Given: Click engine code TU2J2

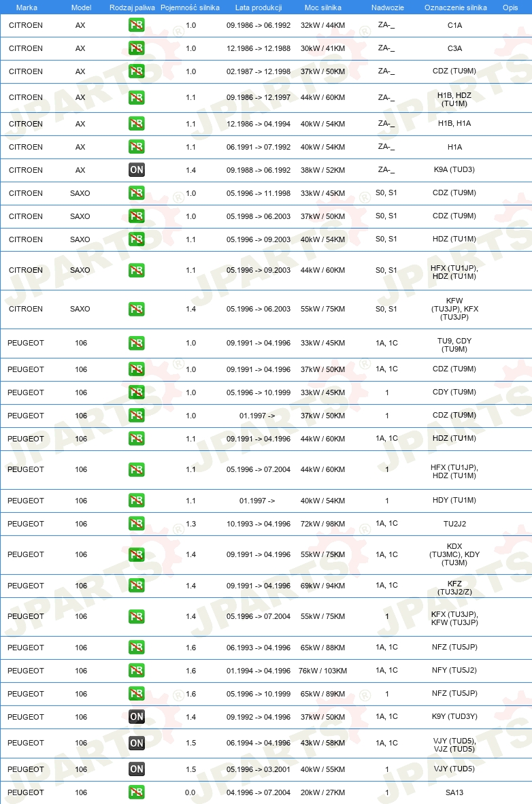Looking at the screenshot, I should [x=454, y=524].
